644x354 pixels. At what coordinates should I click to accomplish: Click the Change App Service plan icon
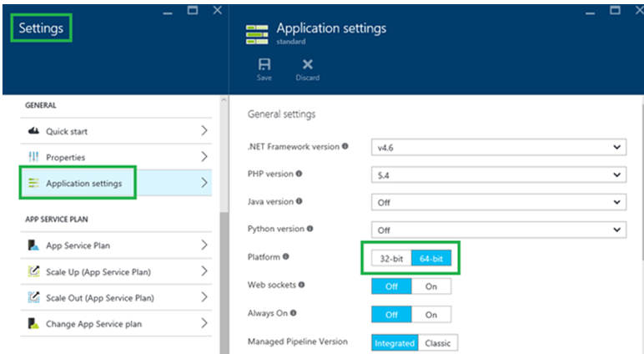point(33,323)
